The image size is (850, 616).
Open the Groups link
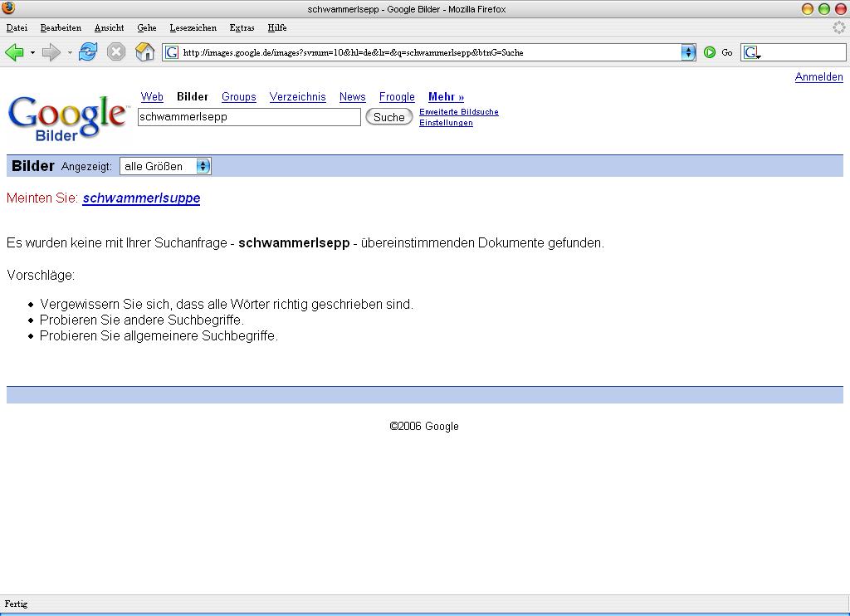point(238,97)
